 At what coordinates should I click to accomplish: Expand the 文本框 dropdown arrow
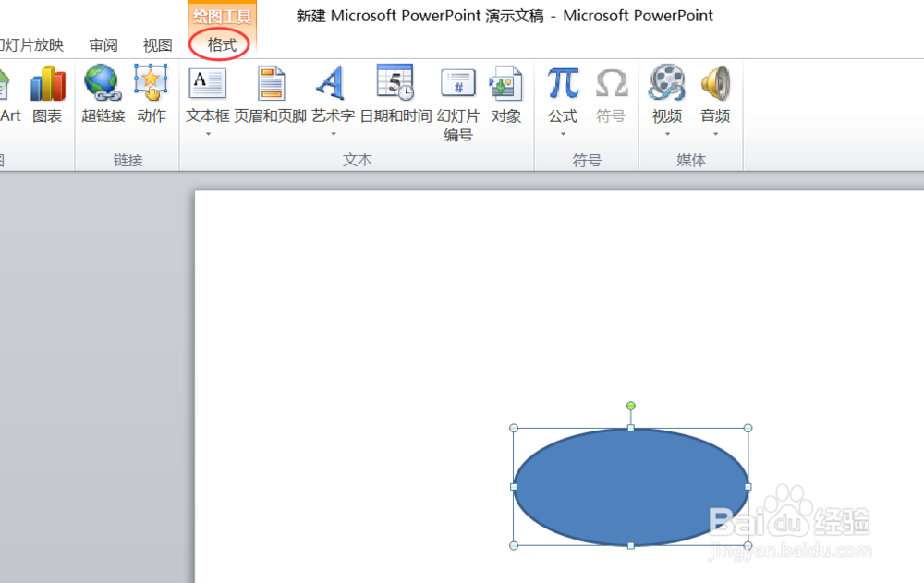click(x=208, y=134)
